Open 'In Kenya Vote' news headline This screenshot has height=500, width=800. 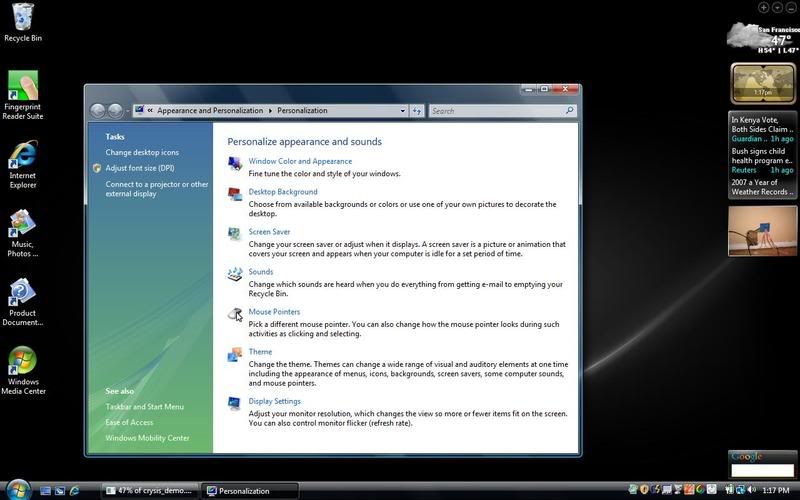(x=762, y=124)
